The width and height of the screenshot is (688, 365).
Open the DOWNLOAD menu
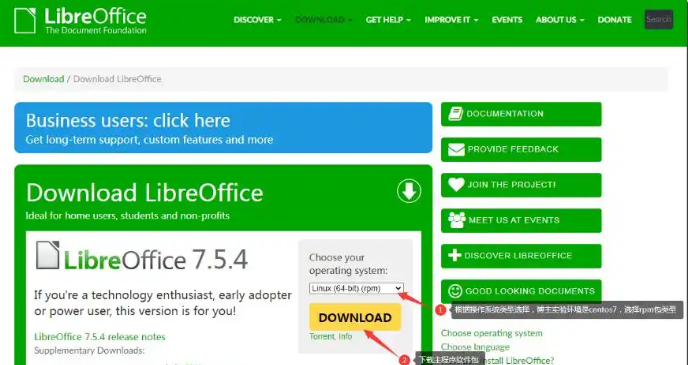pos(324,20)
